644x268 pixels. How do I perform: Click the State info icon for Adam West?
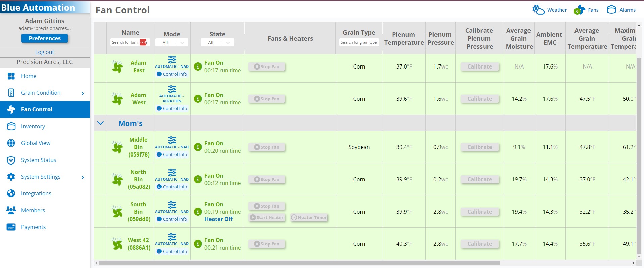(198, 99)
